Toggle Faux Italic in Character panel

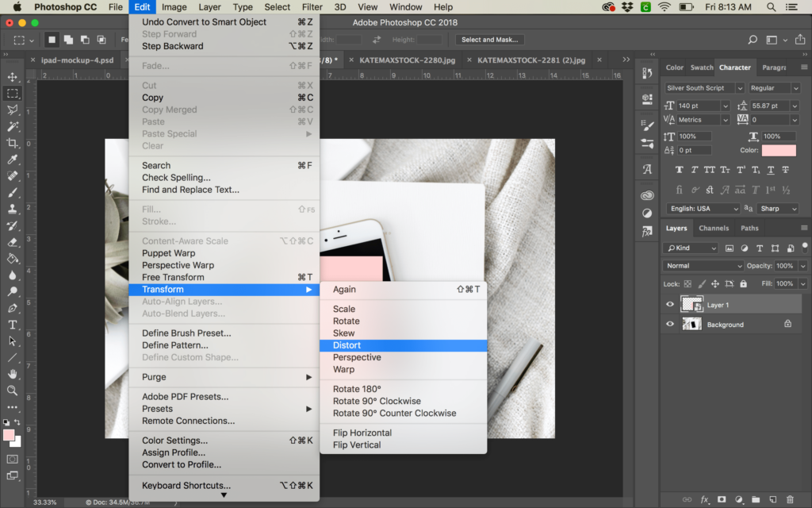[695, 170]
